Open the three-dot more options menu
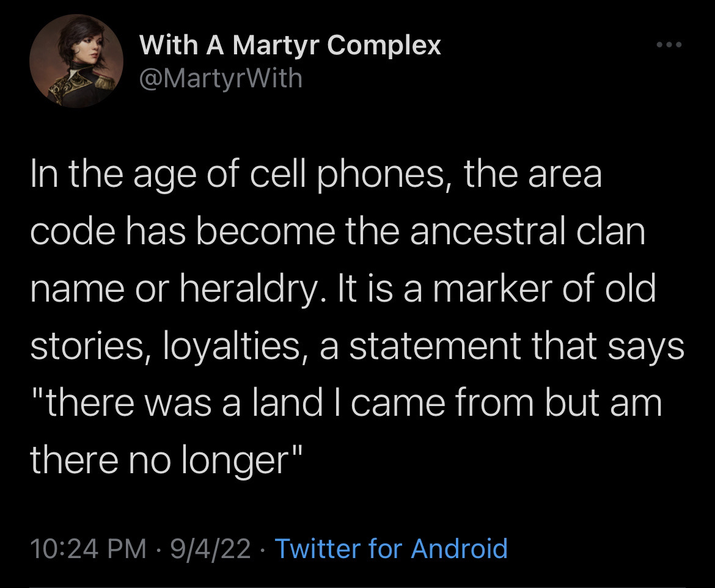Screen dimensions: 715x588 (667, 45)
